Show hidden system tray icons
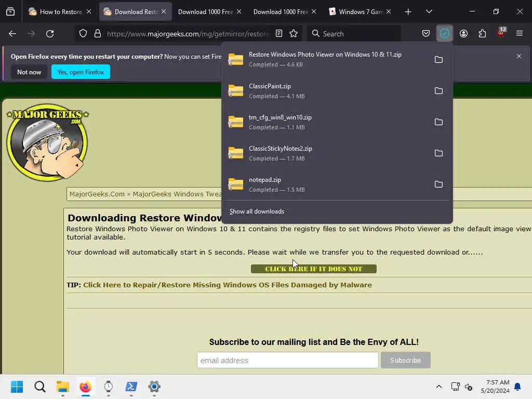This screenshot has height=399, width=532. [438, 387]
